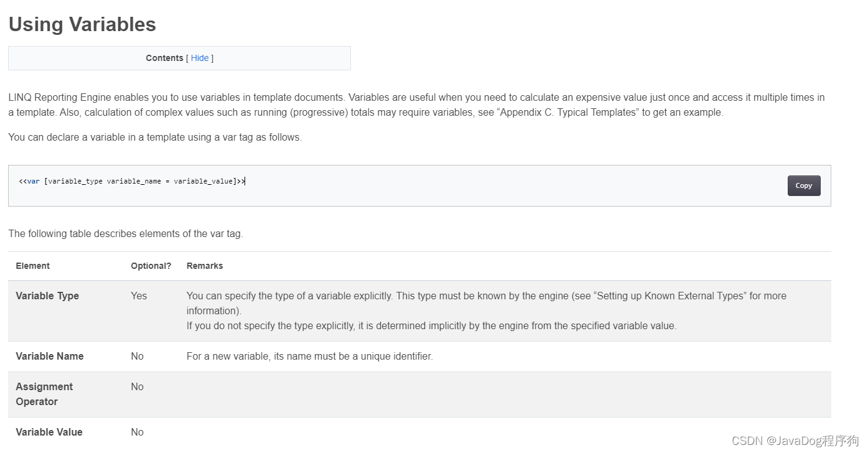868x453 pixels.
Task: Click the unique identifier remark for Variable Name
Action: 309,356
